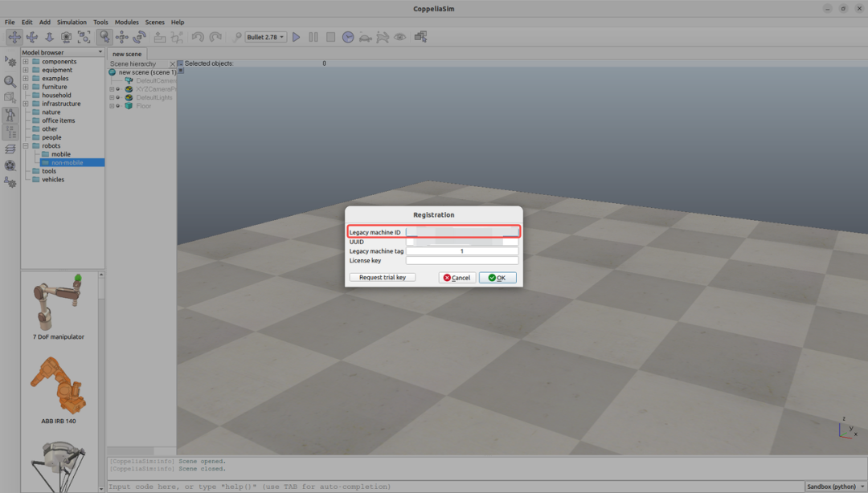868x493 pixels.
Task: Open the video recorder reel icon
Action: pyautogui.click(x=10, y=165)
